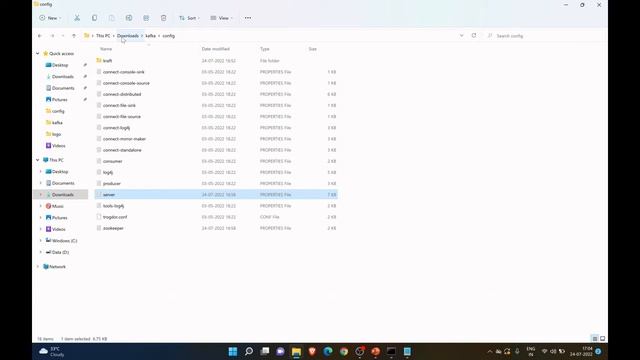Collapse the Quick access tree node

click(38, 53)
